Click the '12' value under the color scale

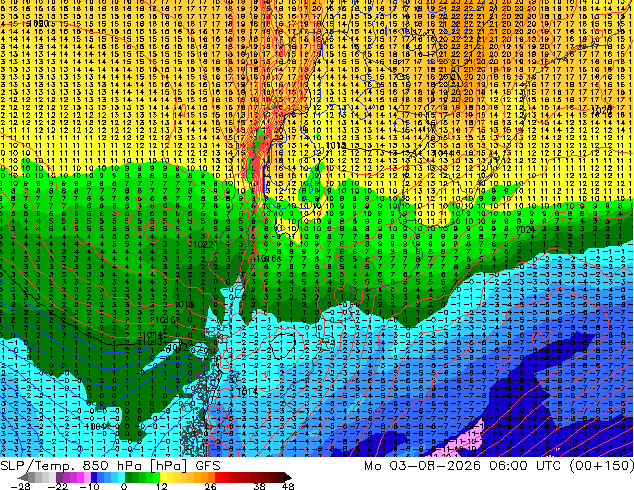pyautogui.click(x=162, y=486)
